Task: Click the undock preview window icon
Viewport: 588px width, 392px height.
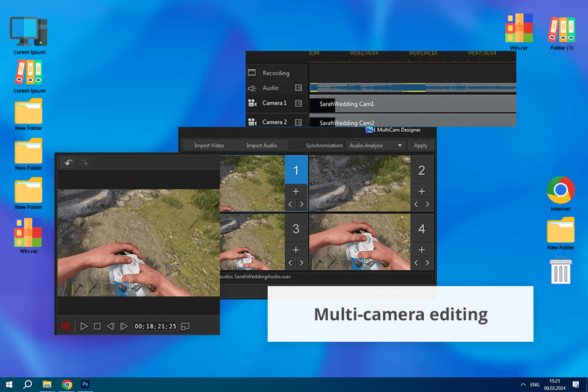Action: [186, 326]
